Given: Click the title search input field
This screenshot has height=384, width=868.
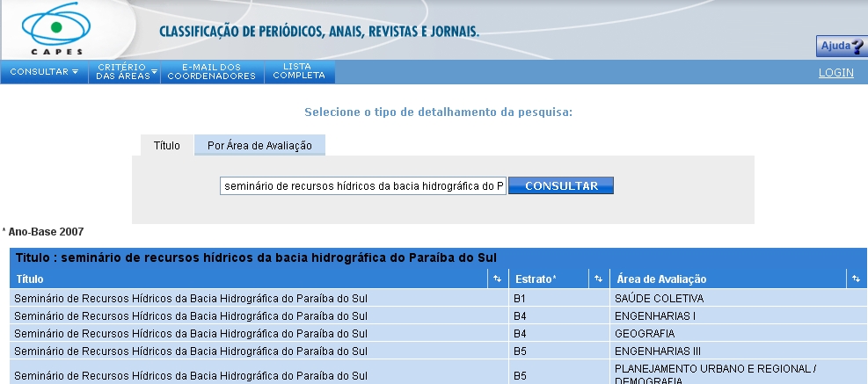Looking at the screenshot, I should 363,186.
